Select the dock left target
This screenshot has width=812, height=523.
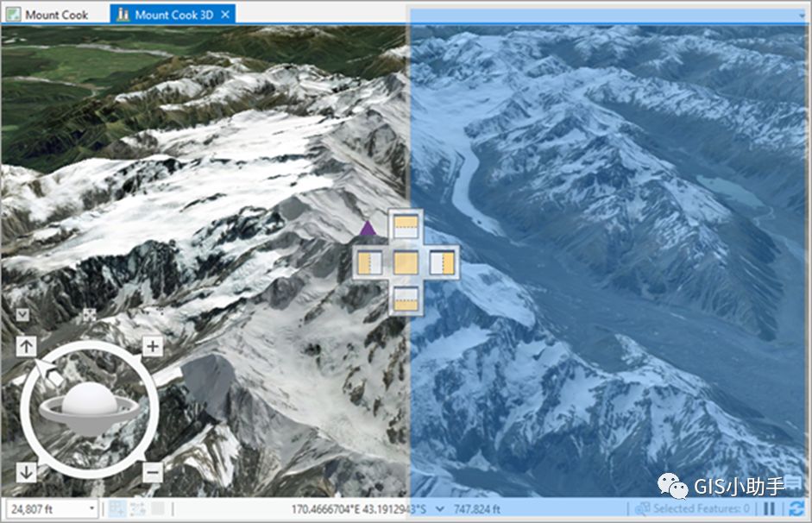(369, 263)
